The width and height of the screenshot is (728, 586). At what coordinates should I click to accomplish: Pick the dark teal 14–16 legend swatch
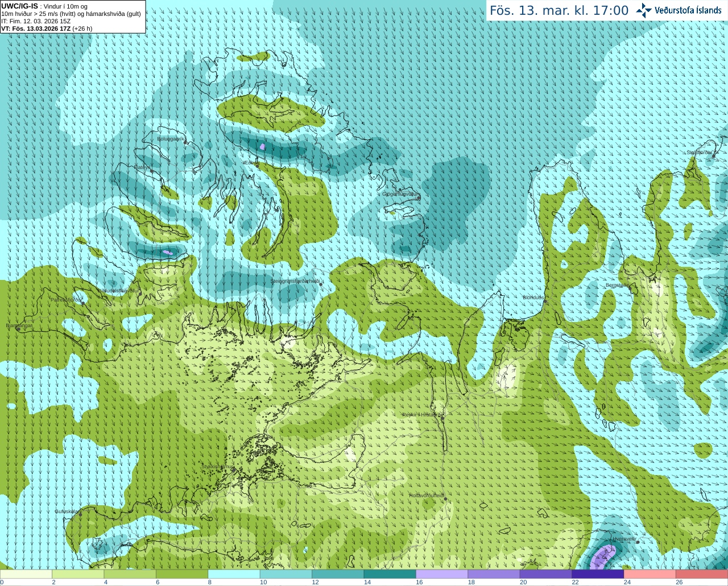click(390, 574)
